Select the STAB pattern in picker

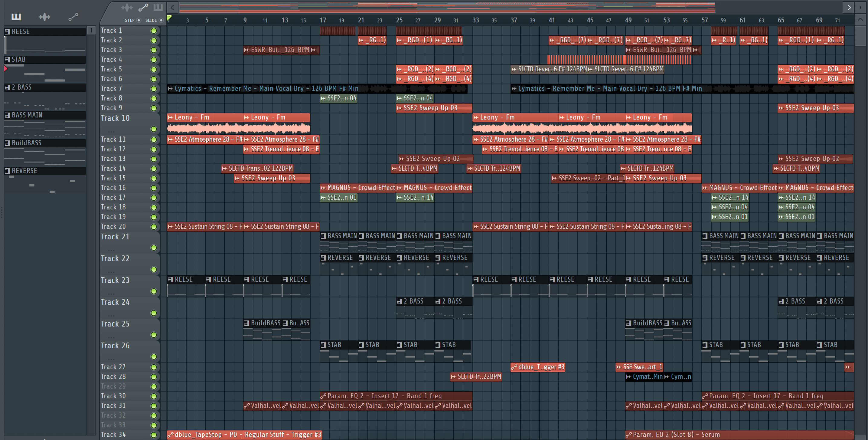[x=45, y=60]
